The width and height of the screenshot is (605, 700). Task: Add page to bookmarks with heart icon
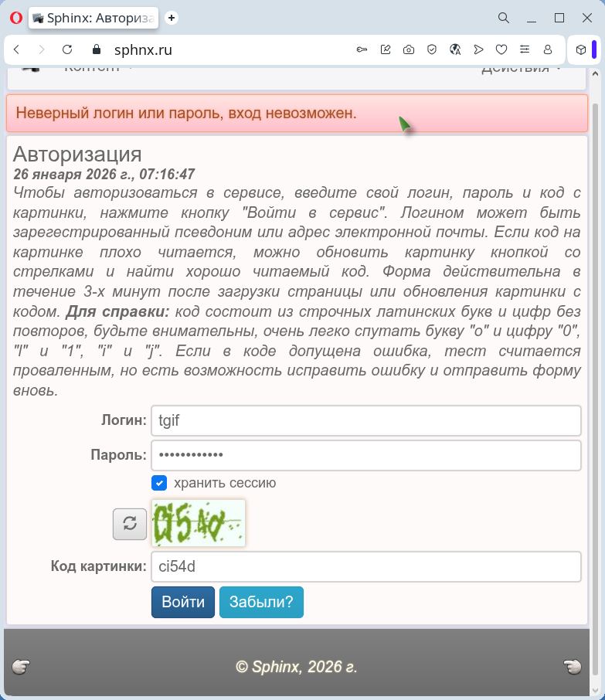(x=501, y=49)
